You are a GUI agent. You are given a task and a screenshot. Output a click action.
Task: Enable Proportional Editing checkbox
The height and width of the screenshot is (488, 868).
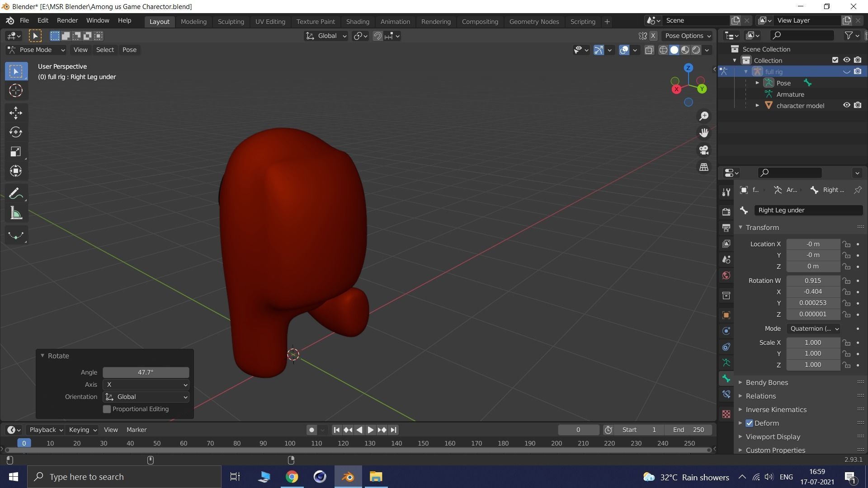pos(107,409)
